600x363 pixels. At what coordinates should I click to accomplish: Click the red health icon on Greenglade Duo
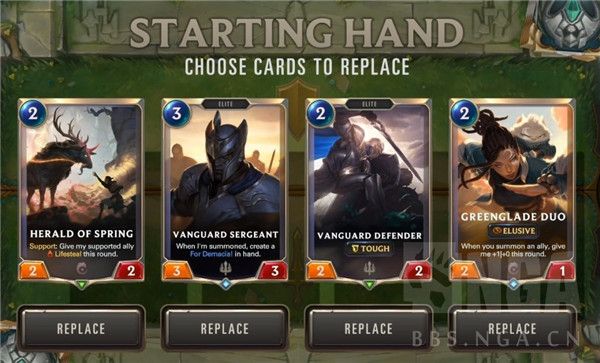pyautogui.click(x=561, y=271)
